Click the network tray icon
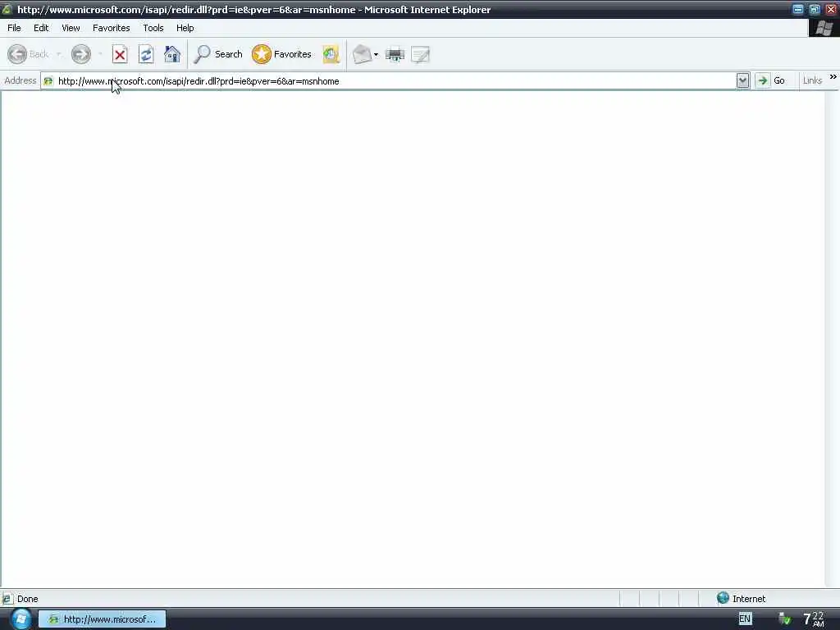The height and width of the screenshot is (630, 840). click(785, 619)
